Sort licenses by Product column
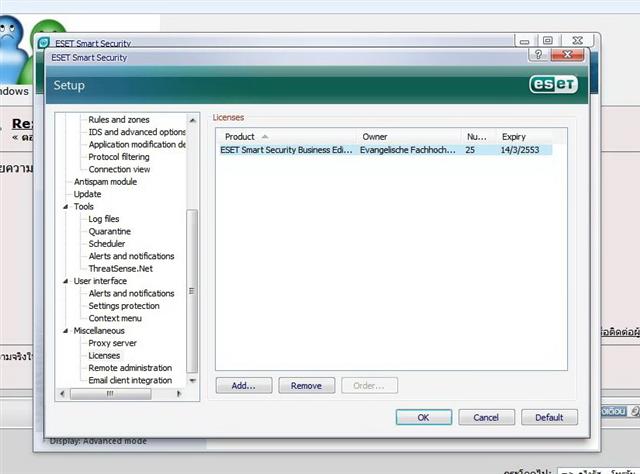This screenshot has width=640, height=474. pyautogui.click(x=287, y=137)
